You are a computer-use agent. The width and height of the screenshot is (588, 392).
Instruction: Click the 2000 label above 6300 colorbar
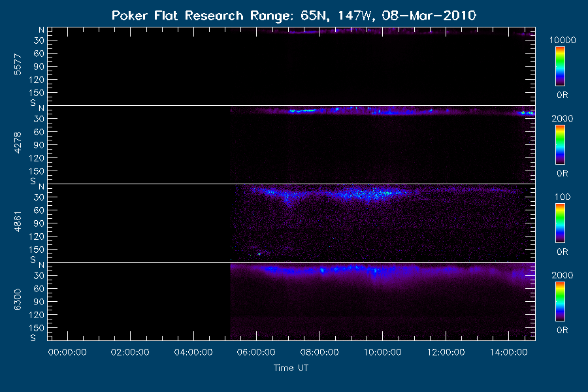(563, 275)
